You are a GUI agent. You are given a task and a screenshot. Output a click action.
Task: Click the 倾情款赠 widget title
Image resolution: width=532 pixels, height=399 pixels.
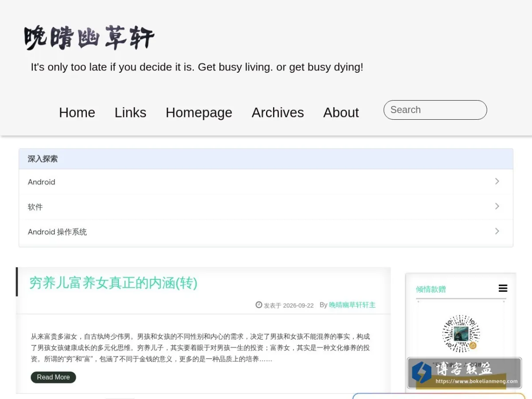[431, 289]
